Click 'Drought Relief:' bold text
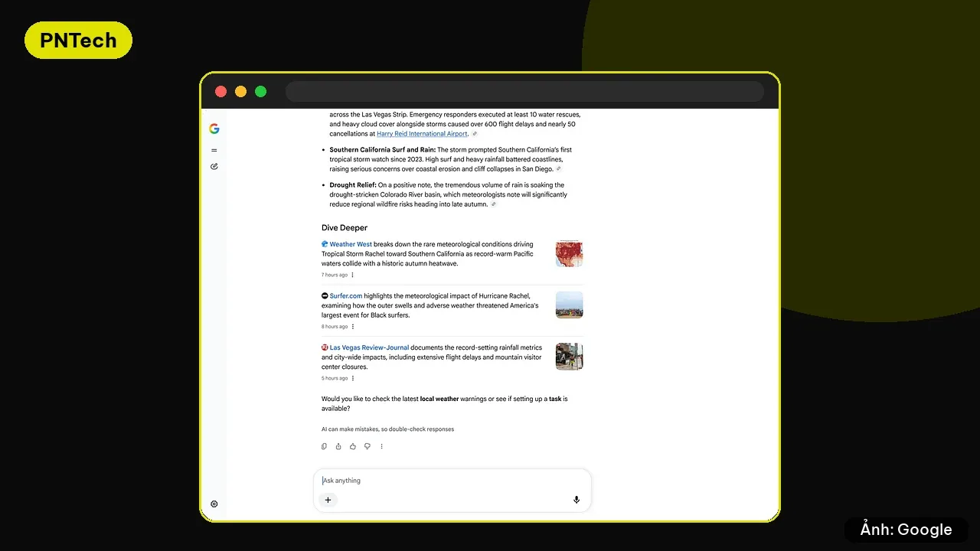This screenshot has height=551, width=980. (353, 185)
